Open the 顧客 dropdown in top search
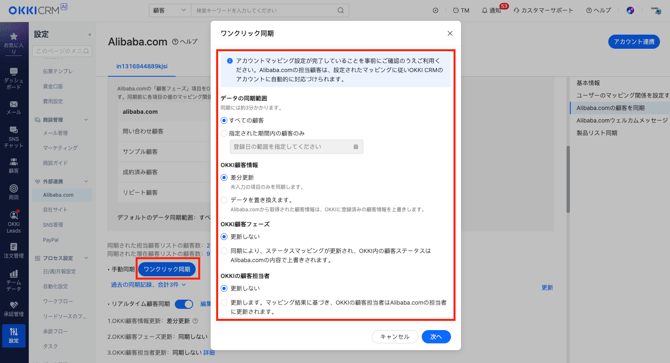This screenshot has width=670, height=363. click(x=170, y=10)
